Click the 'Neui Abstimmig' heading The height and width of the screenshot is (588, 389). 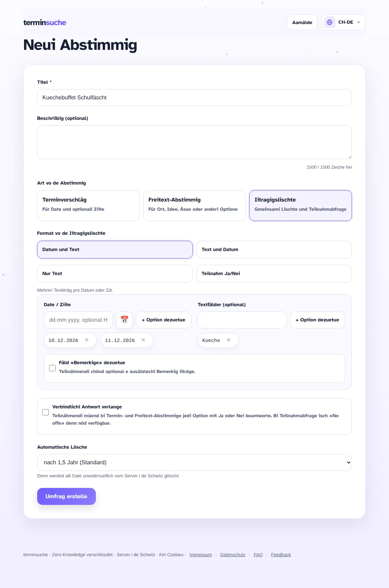click(x=80, y=45)
